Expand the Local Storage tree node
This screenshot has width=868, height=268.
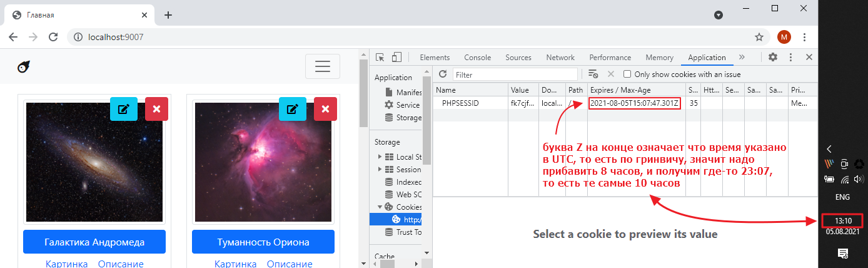379,157
